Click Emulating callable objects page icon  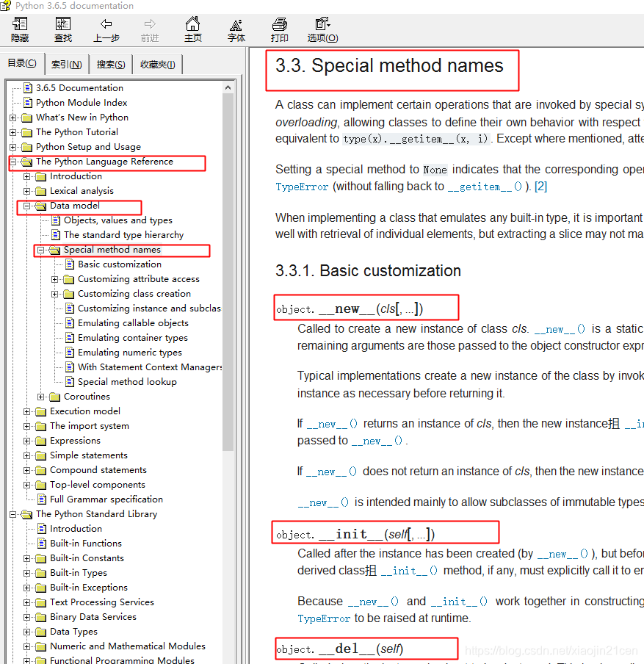pos(70,323)
